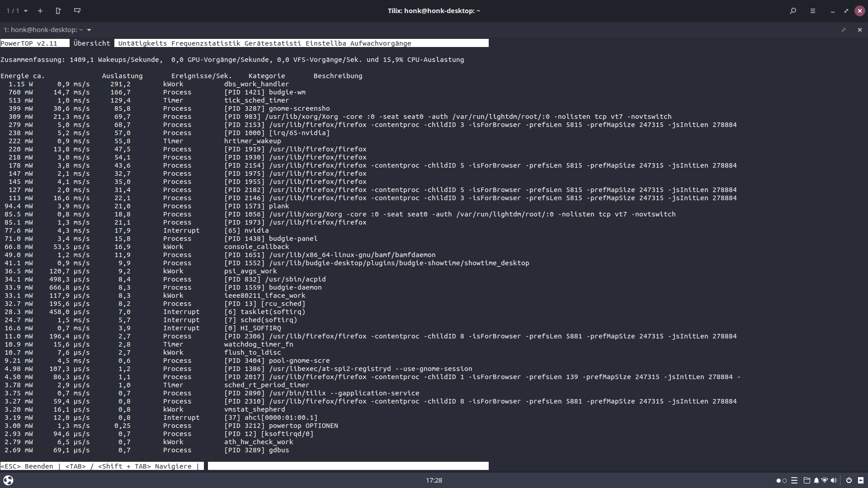868x488 pixels.
Task: Add a new session with the plus icon
Action: coord(40,11)
